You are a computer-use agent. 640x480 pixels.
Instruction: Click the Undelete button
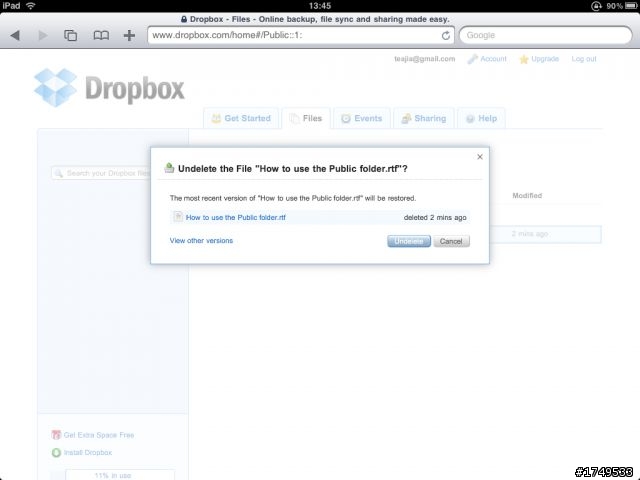click(x=409, y=241)
